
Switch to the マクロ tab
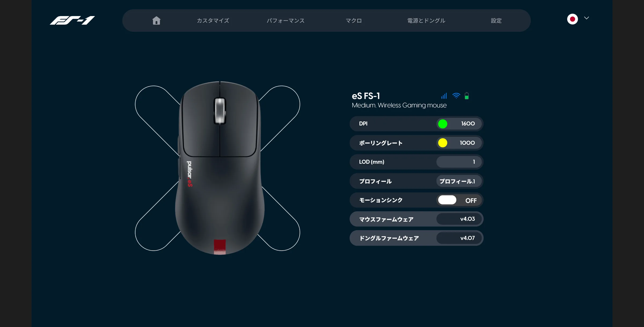pyautogui.click(x=354, y=21)
